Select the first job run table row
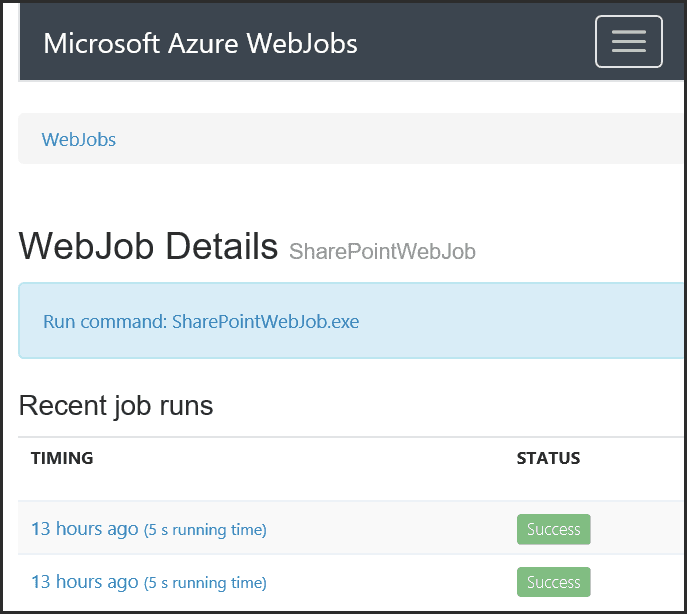 [x=351, y=528]
